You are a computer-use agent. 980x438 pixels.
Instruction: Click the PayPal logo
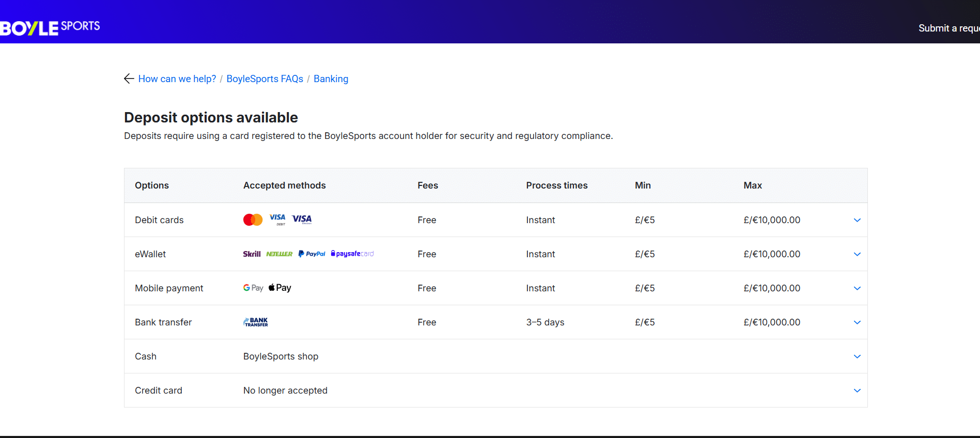pos(312,254)
